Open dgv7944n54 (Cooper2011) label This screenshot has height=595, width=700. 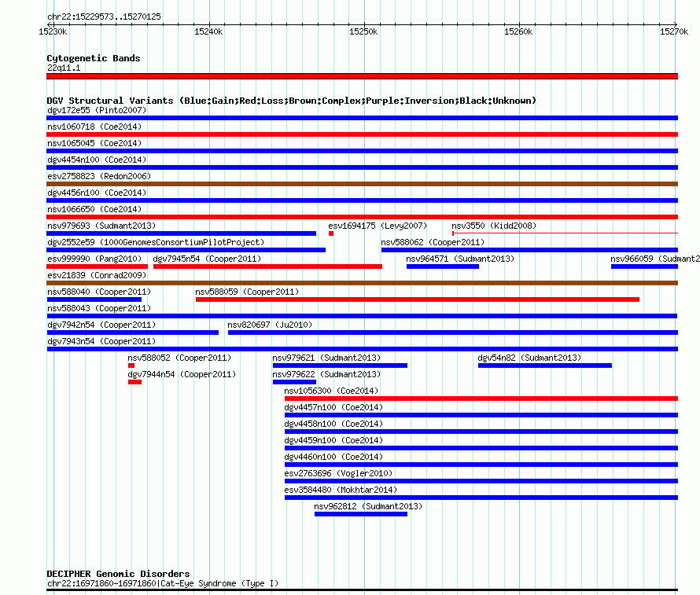[x=182, y=374]
